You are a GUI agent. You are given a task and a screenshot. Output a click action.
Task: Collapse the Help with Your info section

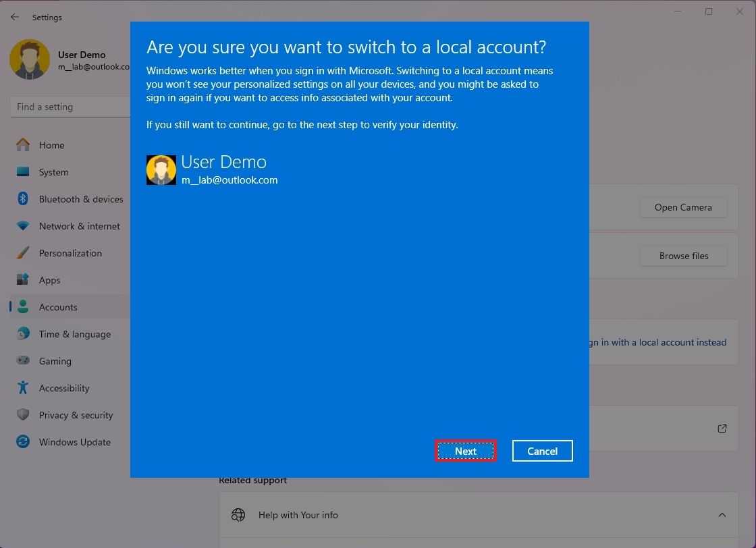(x=722, y=514)
